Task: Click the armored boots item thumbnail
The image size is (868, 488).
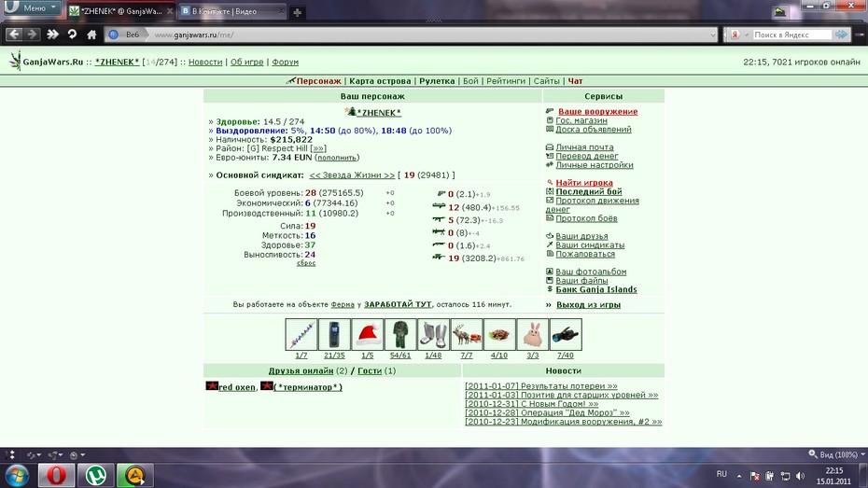Action: (x=433, y=334)
